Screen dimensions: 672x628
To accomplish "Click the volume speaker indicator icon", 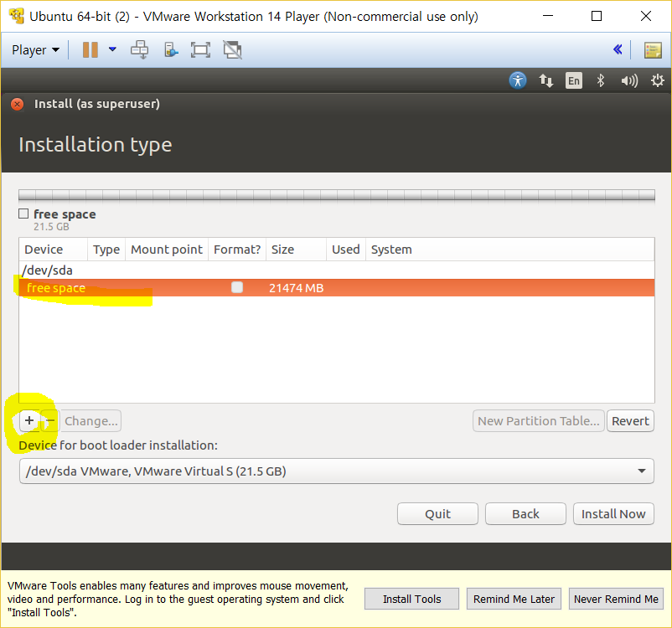I will click(x=629, y=80).
